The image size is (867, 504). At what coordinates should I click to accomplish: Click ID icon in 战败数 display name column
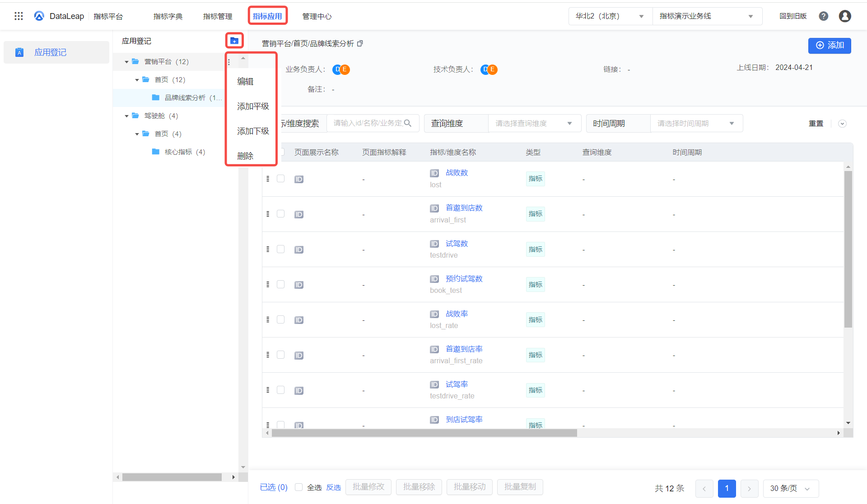[x=299, y=179]
